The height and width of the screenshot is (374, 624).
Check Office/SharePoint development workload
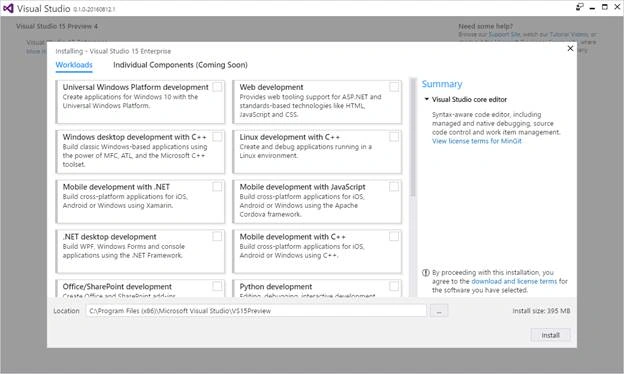[x=217, y=286]
